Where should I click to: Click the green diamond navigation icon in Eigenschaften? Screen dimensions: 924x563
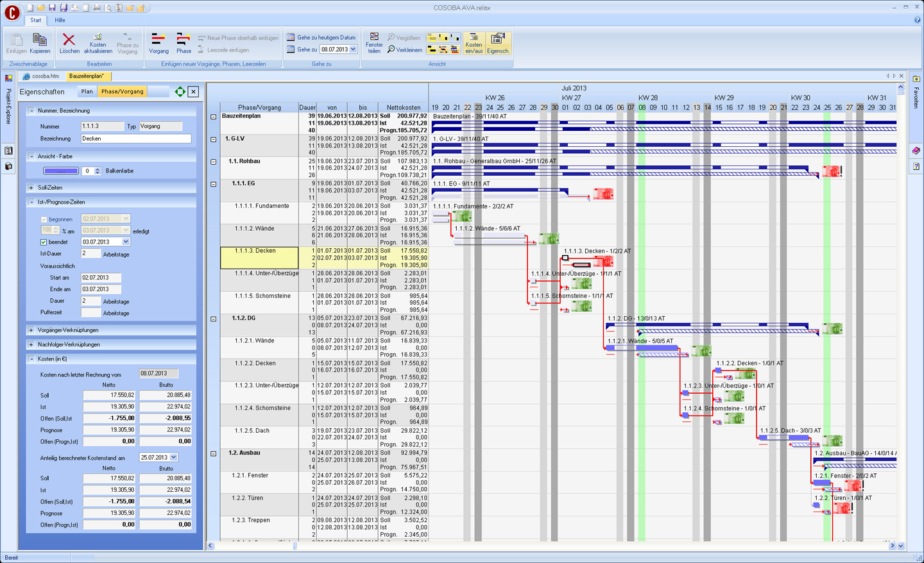pos(180,92)
